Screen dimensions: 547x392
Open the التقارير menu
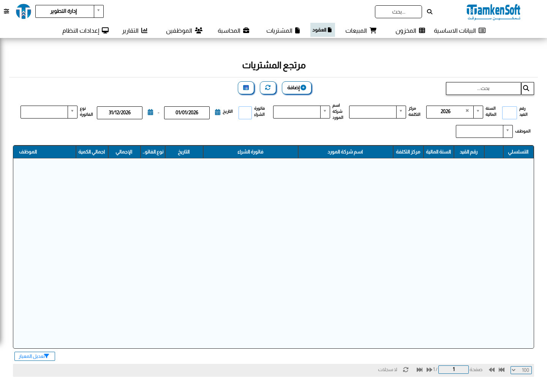(135, 30)
